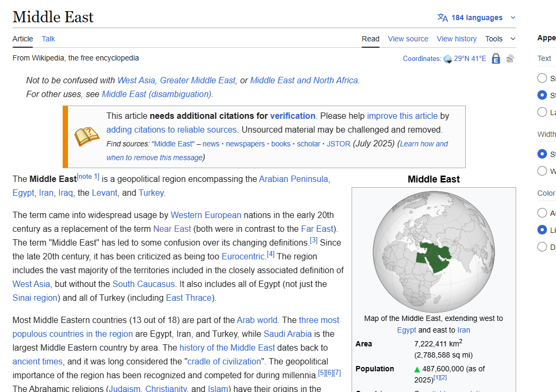Open the Far East link

[x=317, y=229]
